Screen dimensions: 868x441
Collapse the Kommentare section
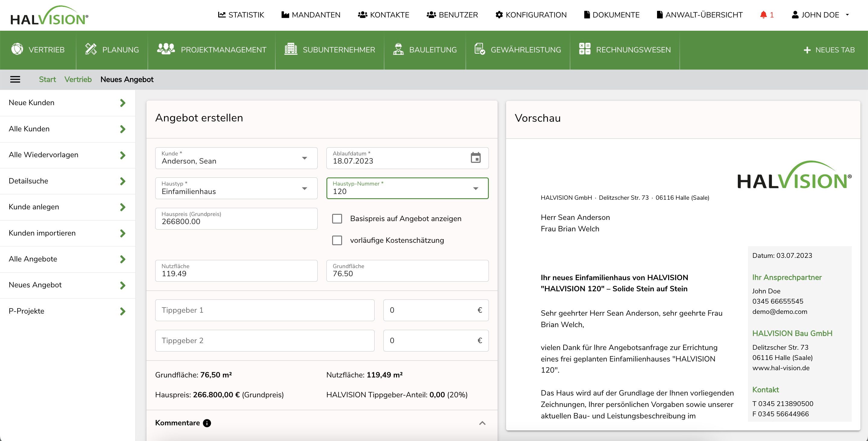pyautogui.click(x=482, y=423)
